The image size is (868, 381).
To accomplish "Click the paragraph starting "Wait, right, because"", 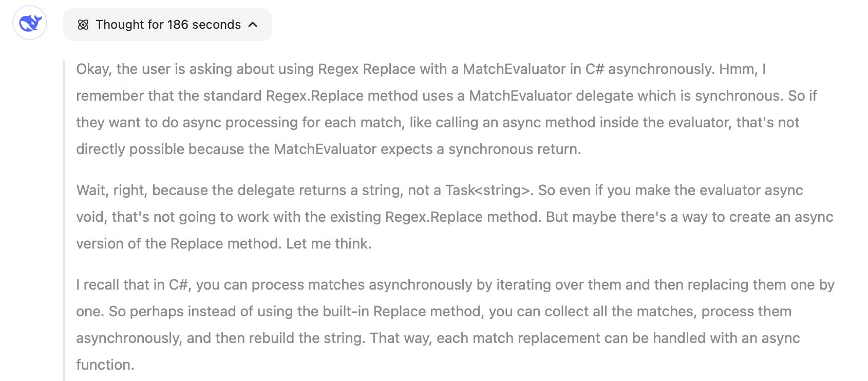I will tap(455, 217).
